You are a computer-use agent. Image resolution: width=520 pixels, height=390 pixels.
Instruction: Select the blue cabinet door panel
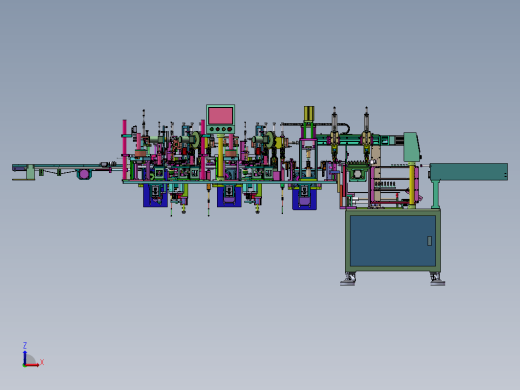click(393, 241)
